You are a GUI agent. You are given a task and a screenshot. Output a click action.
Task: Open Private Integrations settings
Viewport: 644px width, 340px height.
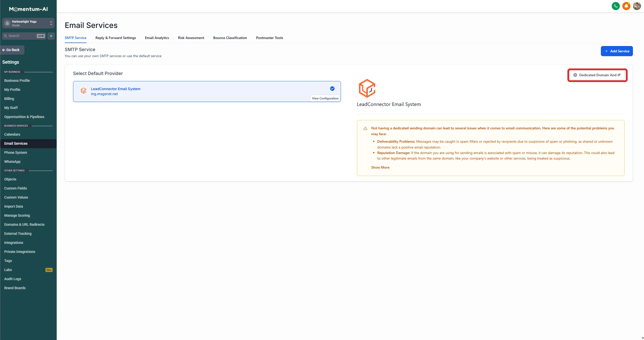pyautogui.click(x=20, y=252)
